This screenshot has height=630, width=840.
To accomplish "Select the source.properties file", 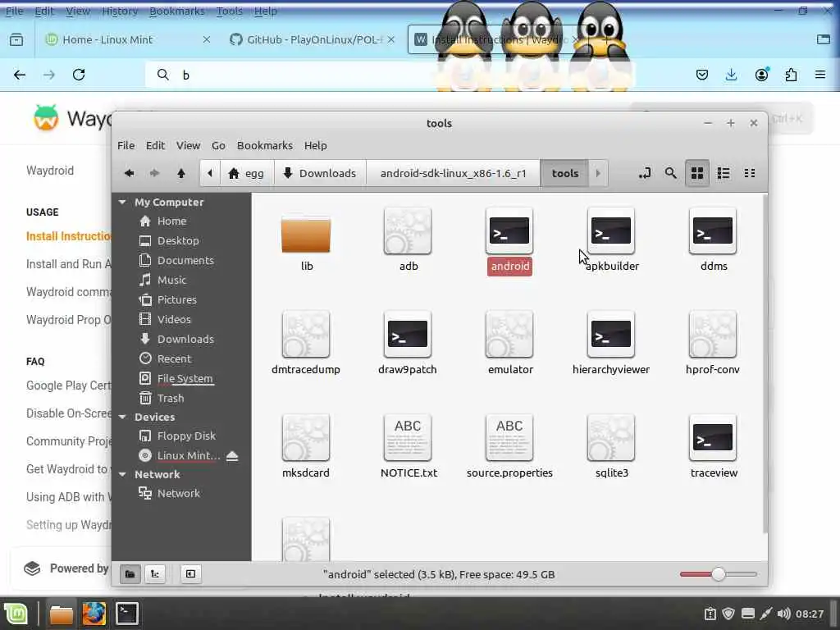I will pos(509,438).
